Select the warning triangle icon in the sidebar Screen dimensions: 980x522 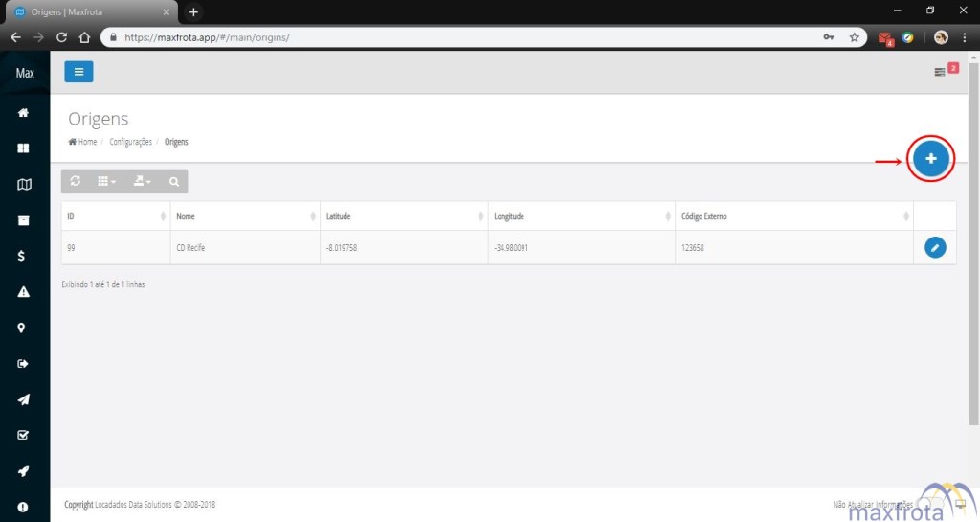[x=24, y=292]
